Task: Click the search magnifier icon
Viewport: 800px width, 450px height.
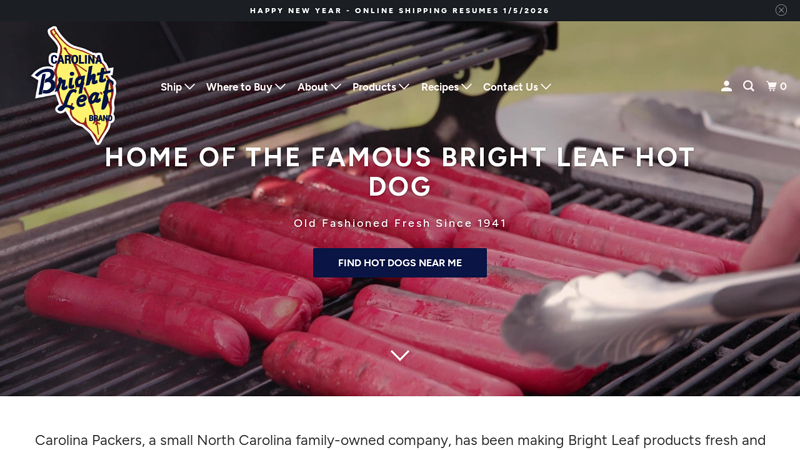Action: coord(748,86)
